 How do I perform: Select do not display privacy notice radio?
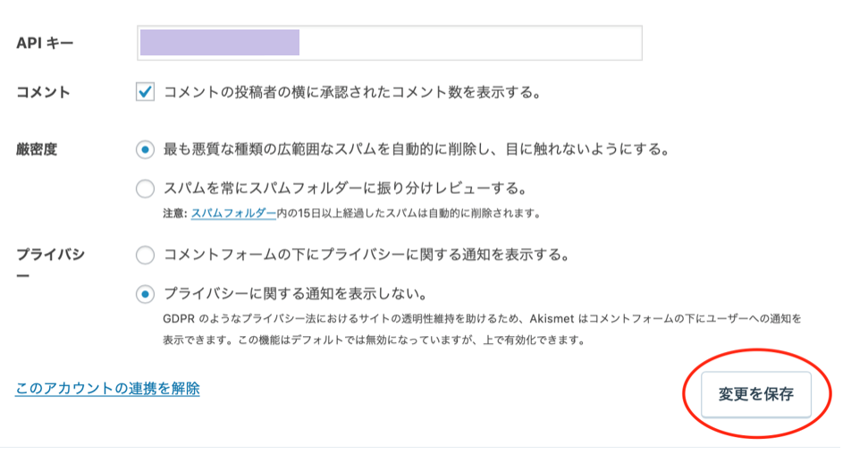(x=145, y=294)
